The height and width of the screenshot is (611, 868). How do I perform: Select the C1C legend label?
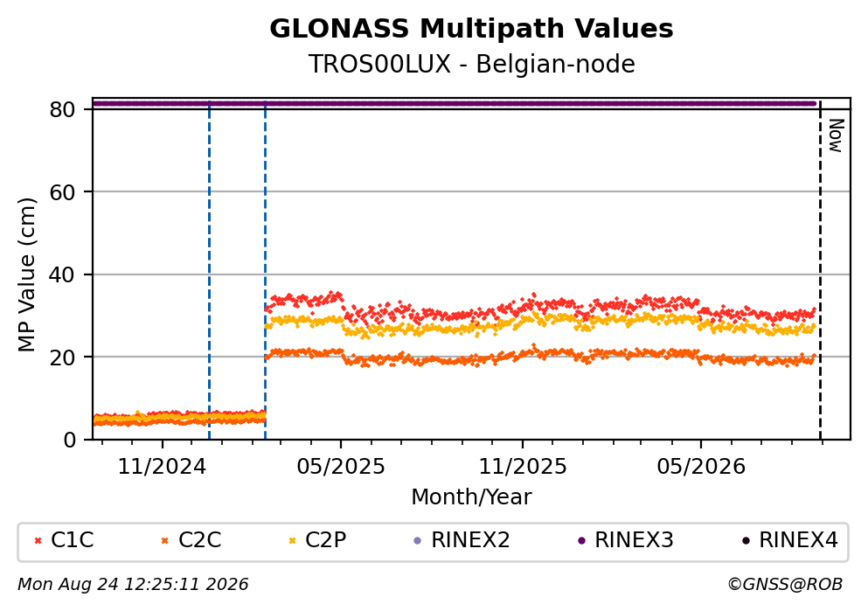point(73,540)
